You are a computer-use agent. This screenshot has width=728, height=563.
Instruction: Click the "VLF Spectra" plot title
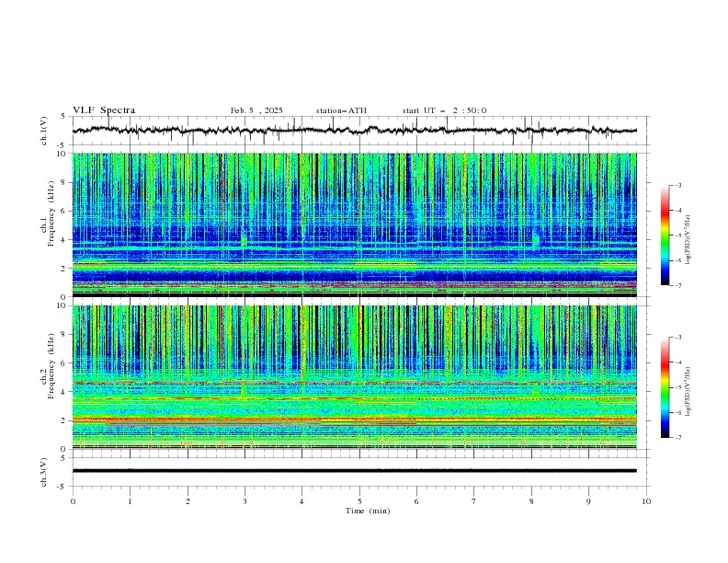click(x=104, y=110)
